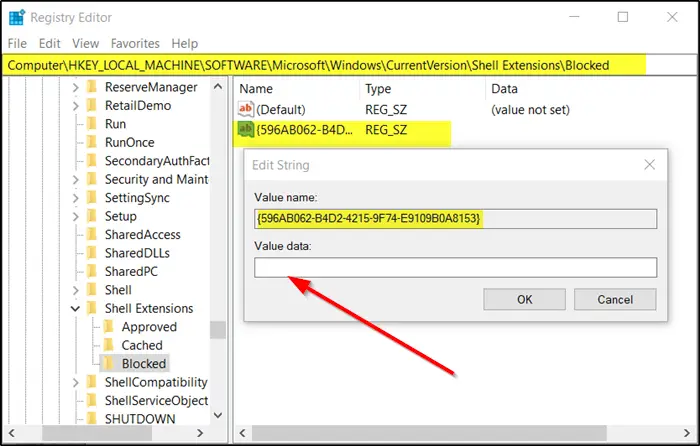Click the tree pane scroll left arrow
The image size is (700, 446).
tap(12, 433)
